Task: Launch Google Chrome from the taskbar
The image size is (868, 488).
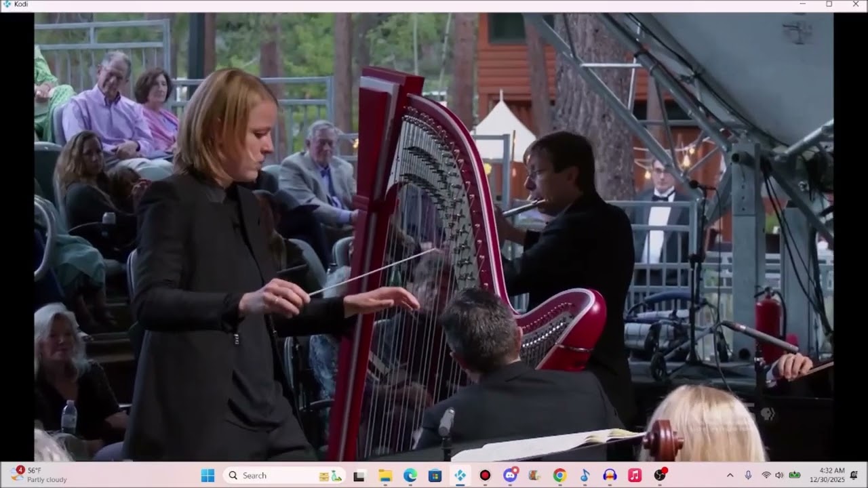Action: click(x=559, y=475)
